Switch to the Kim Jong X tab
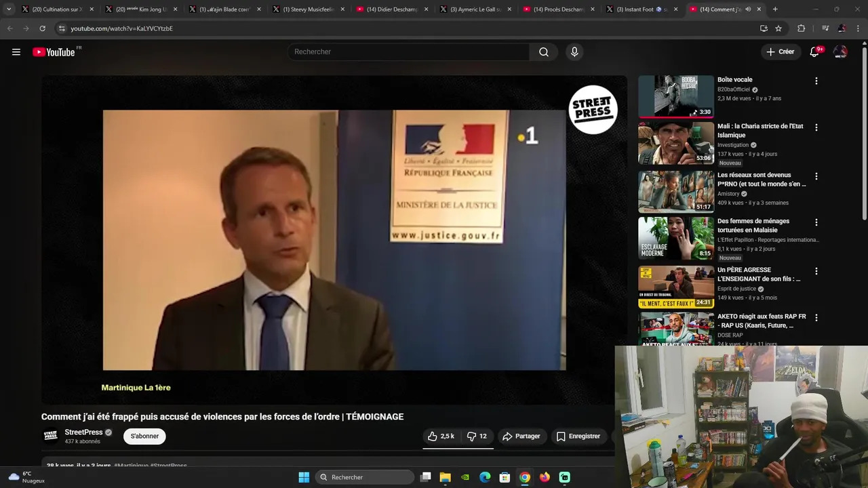 [x=141, y=9]
